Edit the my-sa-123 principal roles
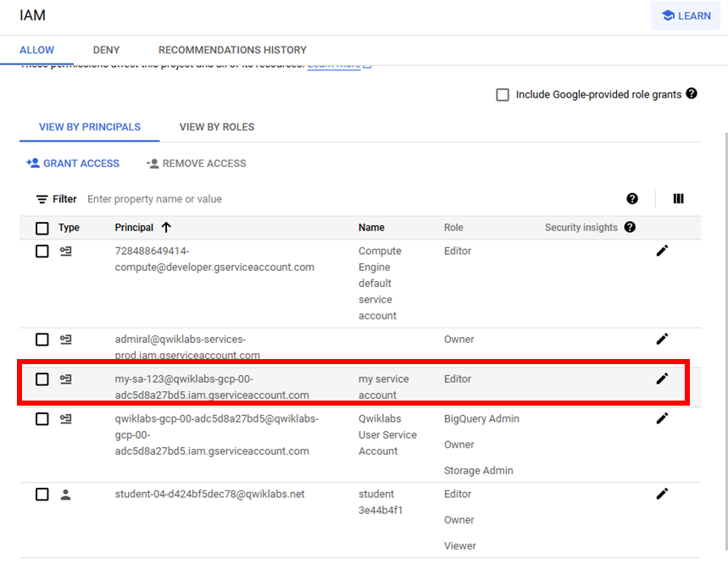Viewport: 728px width, 564px height. (662, 379)
